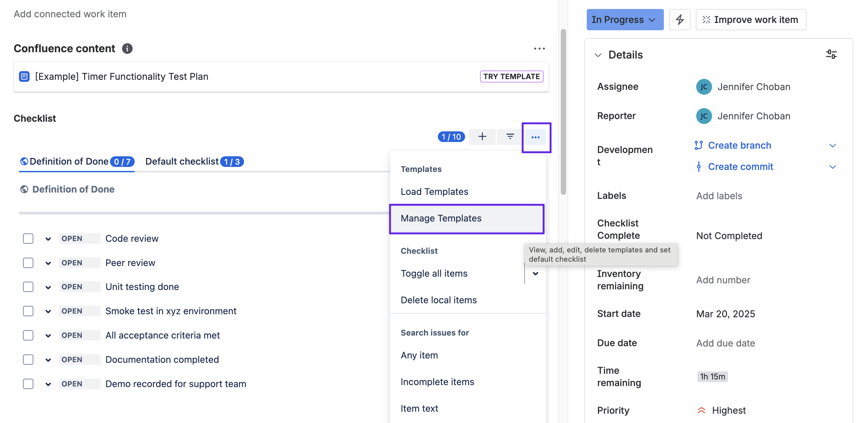The width and height of the screenshot is (868, 423).
Task: Click the vertical scrollbar thumb
Action: (x=563, y=111)
